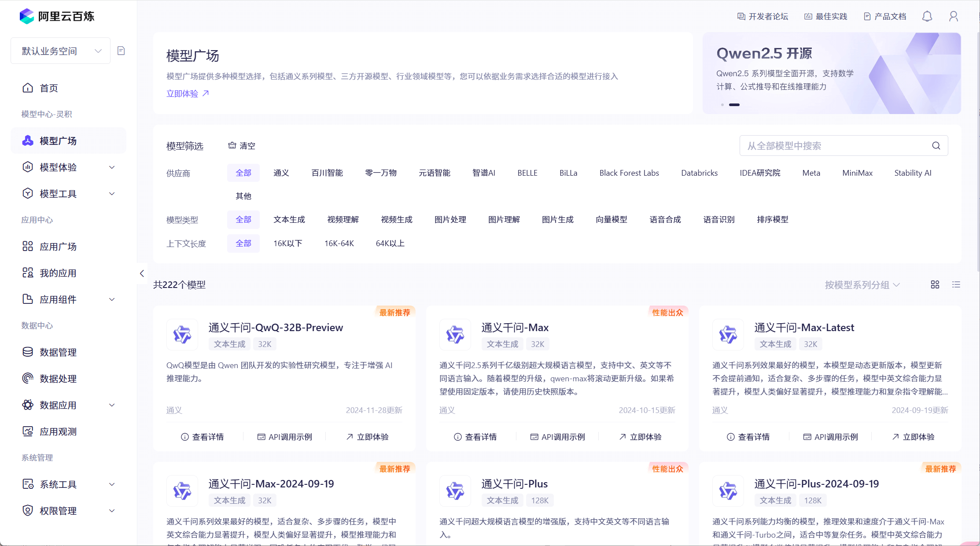This screenshot has width=980, height=546.
Task: Open the 默认业务空间 workspace dropdown
Action: [x=61, y=51]
